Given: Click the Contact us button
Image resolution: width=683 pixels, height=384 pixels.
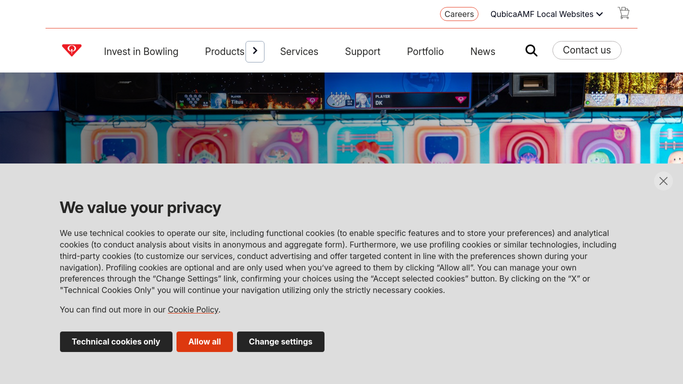Looking at the screenshot, I should click(587, 50).
